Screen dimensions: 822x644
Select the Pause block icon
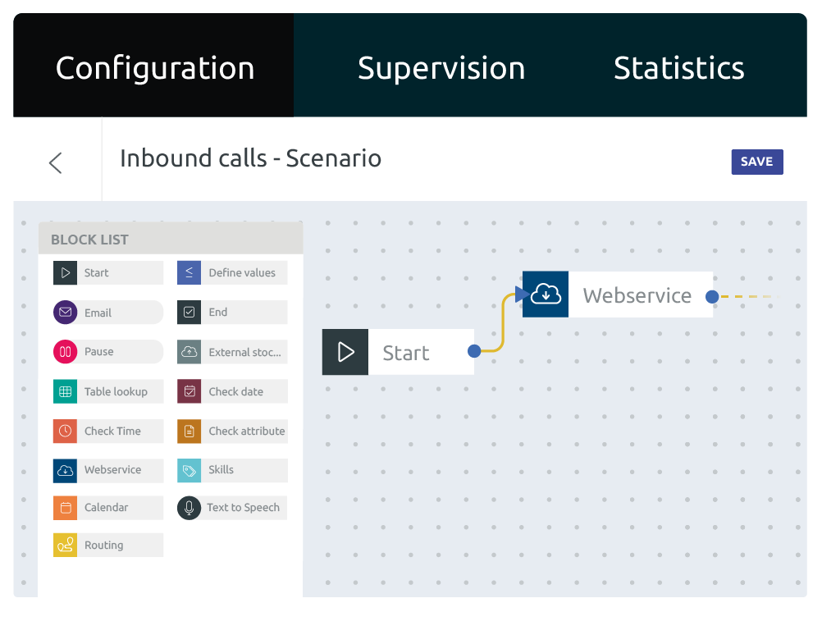point(65,352)
